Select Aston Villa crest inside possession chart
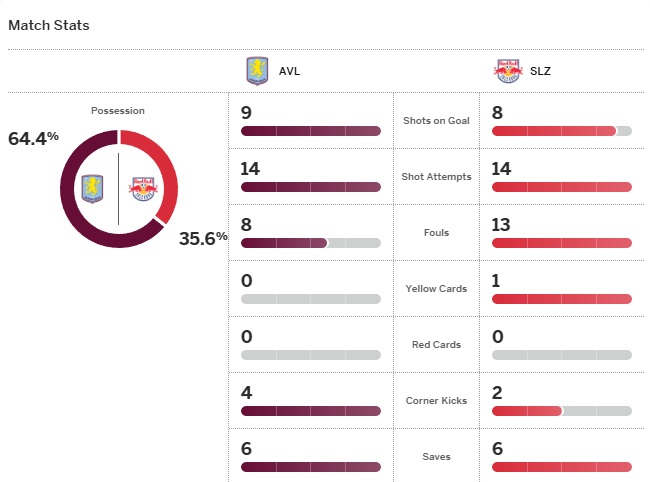 (97, 187)
